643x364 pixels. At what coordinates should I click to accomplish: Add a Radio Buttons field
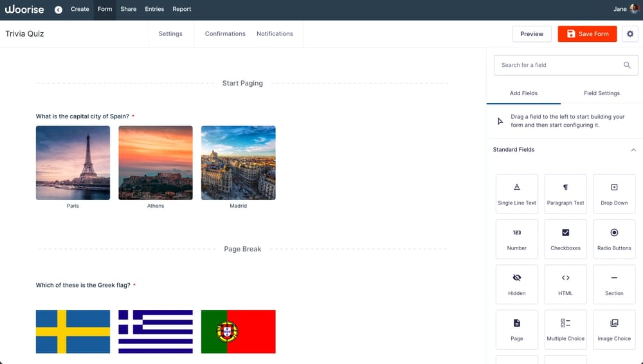pyautogui.click(x=614, y=239)
